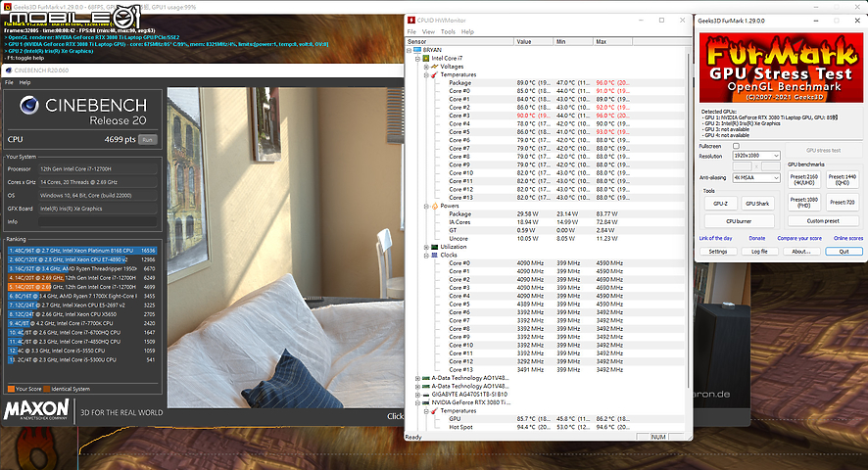
Task: Open the Help menu in HWMonitor
Action: pyautogui.click(x=467, y=32)
